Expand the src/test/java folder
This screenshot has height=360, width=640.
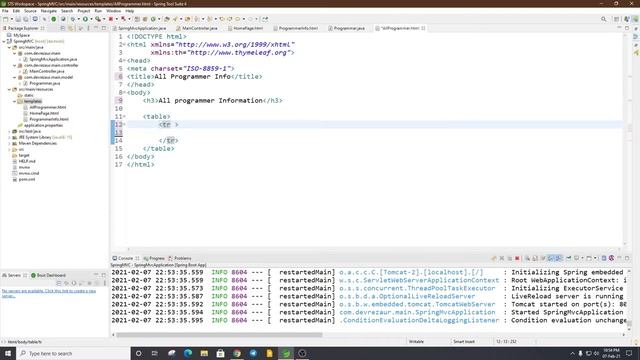point(9,131)
